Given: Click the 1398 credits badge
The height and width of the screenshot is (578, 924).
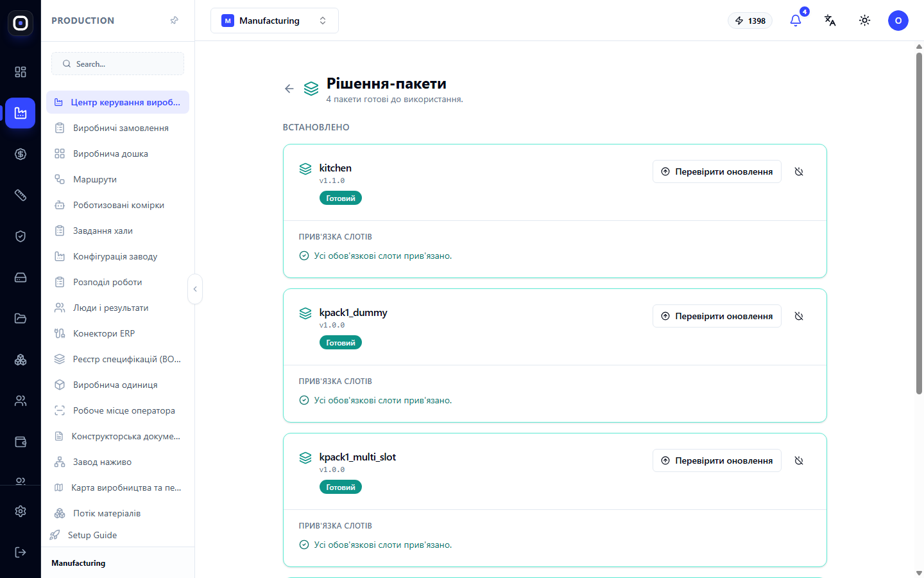Looking at the screenshot, I should coord(750,21).
